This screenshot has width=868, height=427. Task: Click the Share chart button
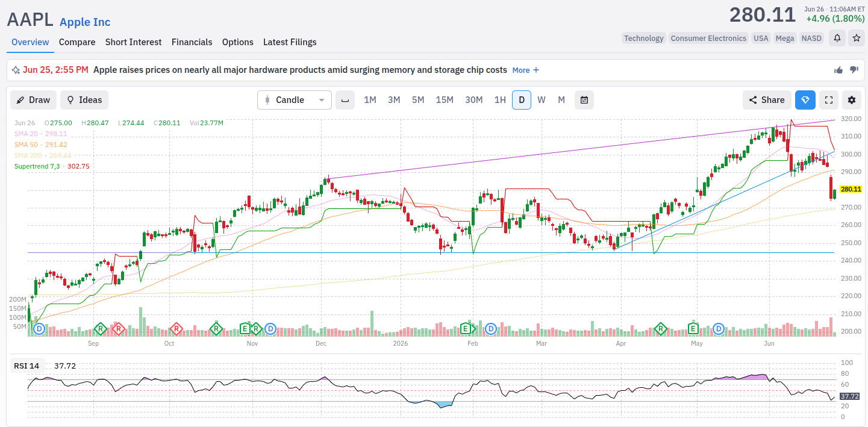pos(767,100)
